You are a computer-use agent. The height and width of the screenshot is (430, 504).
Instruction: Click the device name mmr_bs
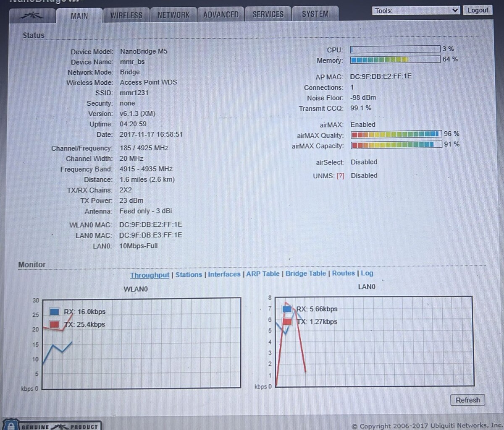tap(132, 62)
